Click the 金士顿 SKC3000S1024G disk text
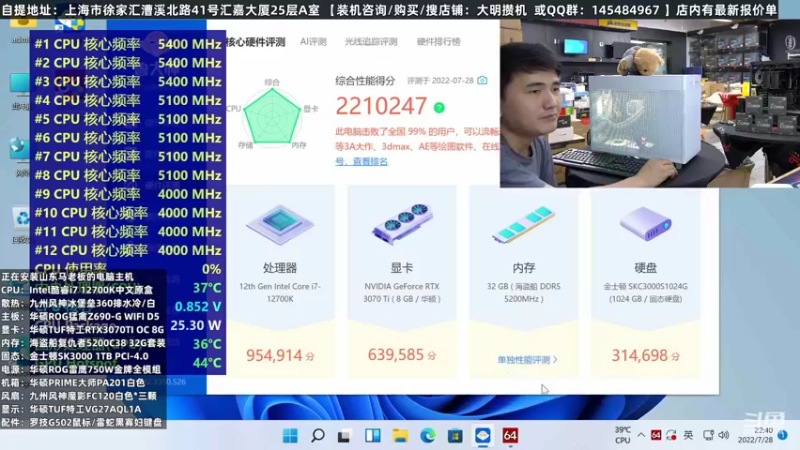Screen dimensions: 800x450 pos(645,292)
